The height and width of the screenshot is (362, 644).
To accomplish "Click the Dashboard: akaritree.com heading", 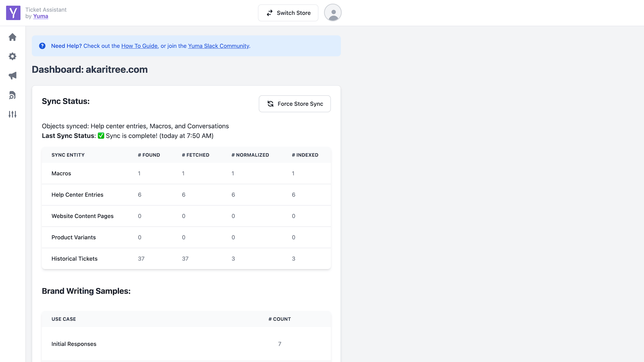I will tap(90, 70).
